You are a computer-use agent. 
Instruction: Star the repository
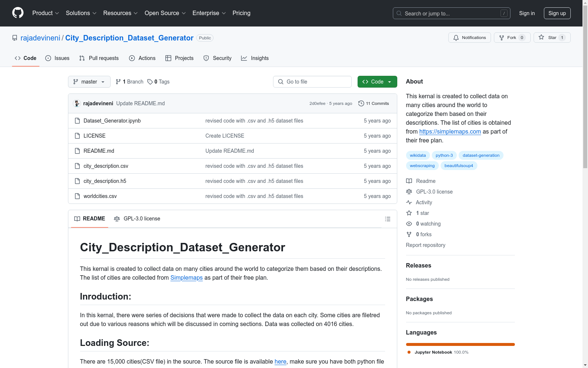pyautogui.click(x=552, y=38)
